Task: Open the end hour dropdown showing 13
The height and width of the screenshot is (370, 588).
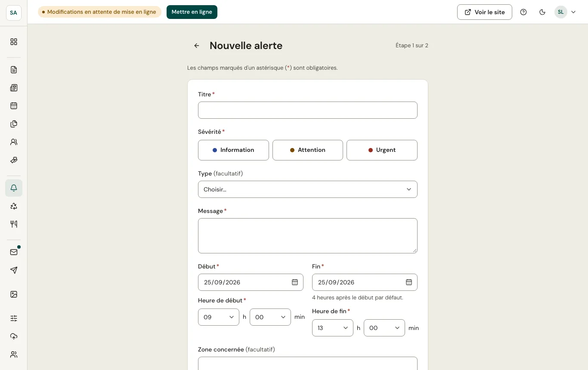Action: pos(333,328)
